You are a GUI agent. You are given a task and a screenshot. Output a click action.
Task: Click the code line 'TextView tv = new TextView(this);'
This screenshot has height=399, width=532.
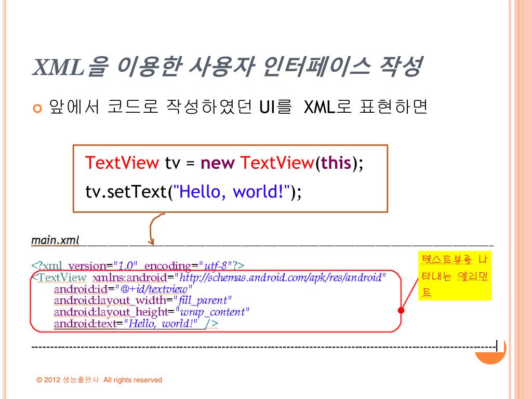(x=224, y=163)
